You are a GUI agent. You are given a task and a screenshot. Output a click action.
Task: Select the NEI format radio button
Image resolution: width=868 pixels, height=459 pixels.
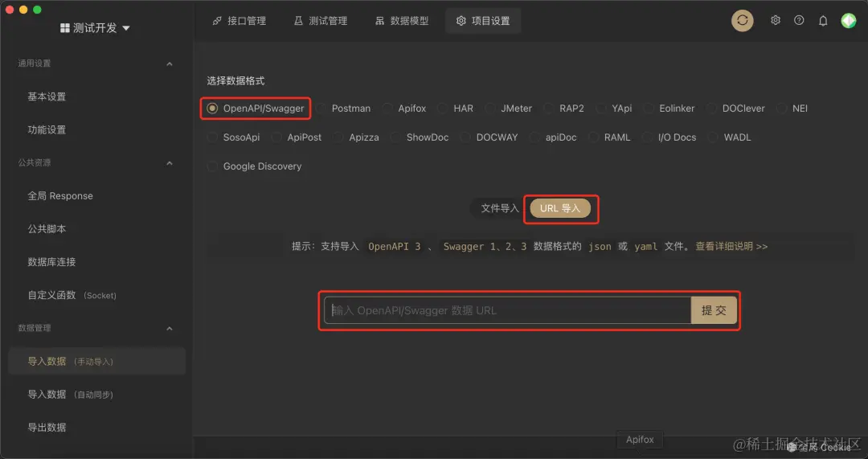pyautogui.click(x=782, y=108)
